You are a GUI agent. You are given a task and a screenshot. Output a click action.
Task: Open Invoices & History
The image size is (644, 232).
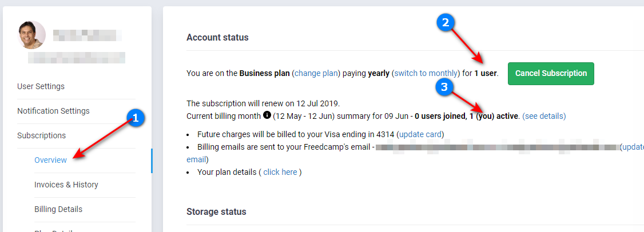pos(66,185)
